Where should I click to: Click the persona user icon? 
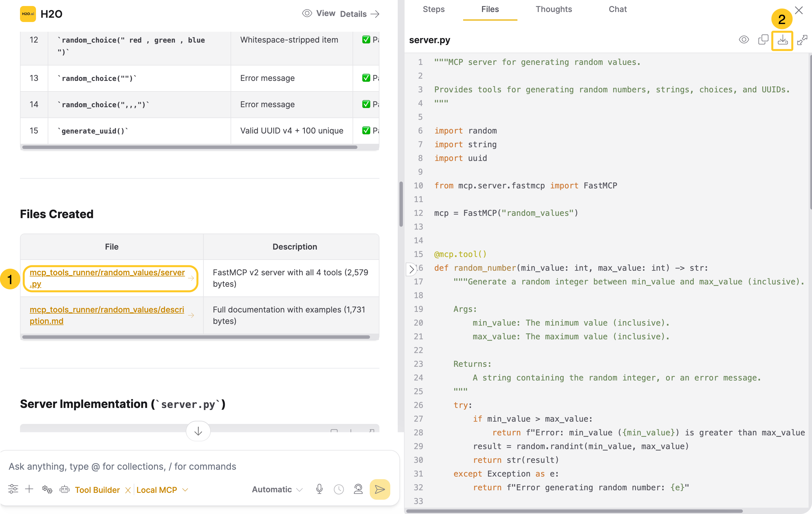point(358,489)
